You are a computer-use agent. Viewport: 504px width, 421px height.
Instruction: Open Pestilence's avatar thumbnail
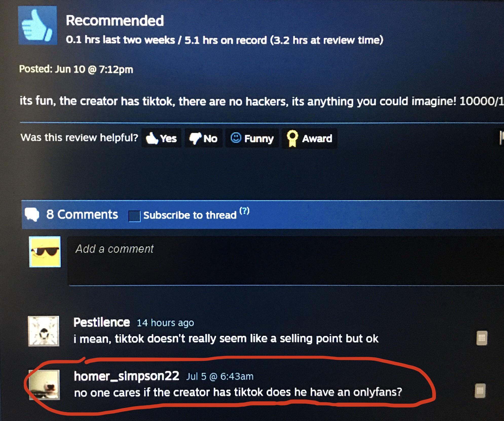44,331
